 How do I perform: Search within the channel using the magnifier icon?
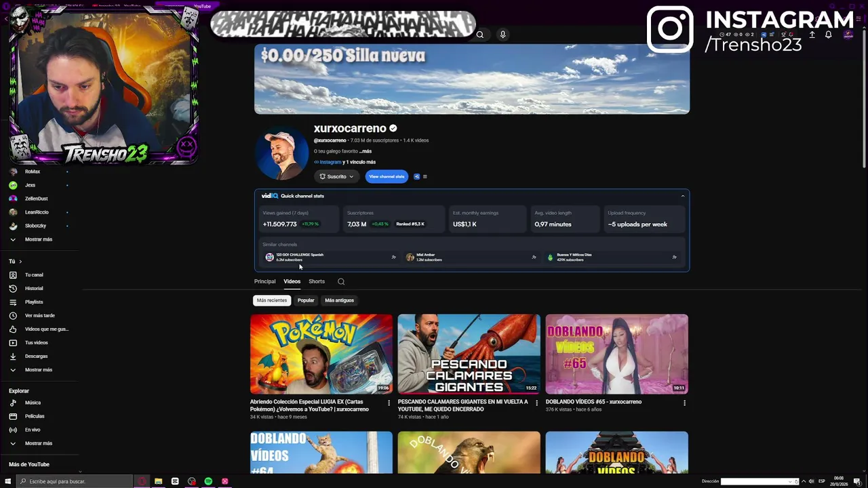click(341, 281)
